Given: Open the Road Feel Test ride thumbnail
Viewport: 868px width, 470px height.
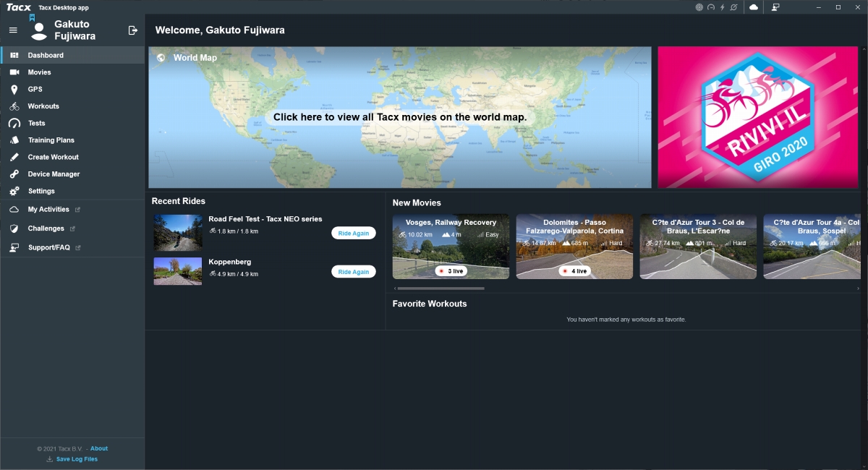Looking at the screenshot, I should click(178, 232).
